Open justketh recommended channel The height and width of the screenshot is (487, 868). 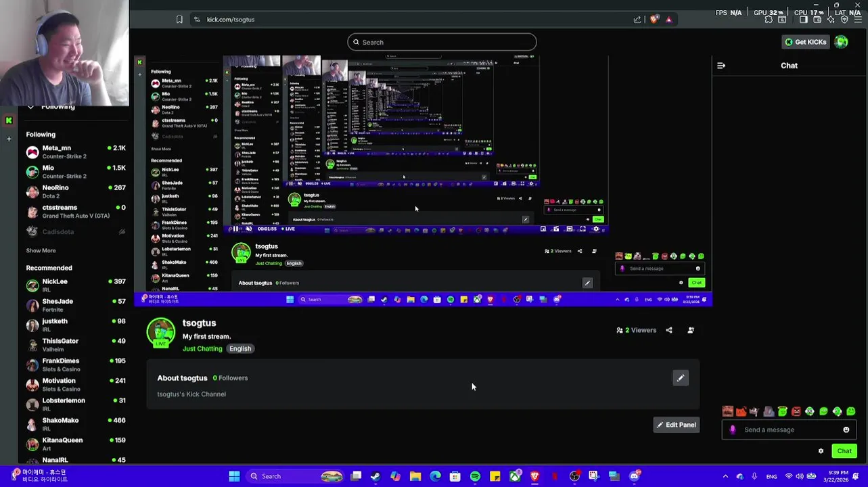coord(76,325)
